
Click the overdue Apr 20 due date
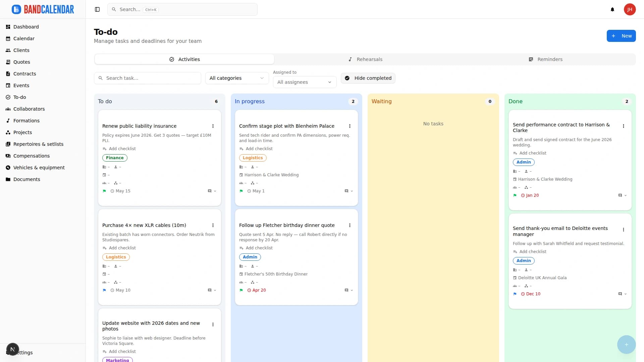click(257, 290)
